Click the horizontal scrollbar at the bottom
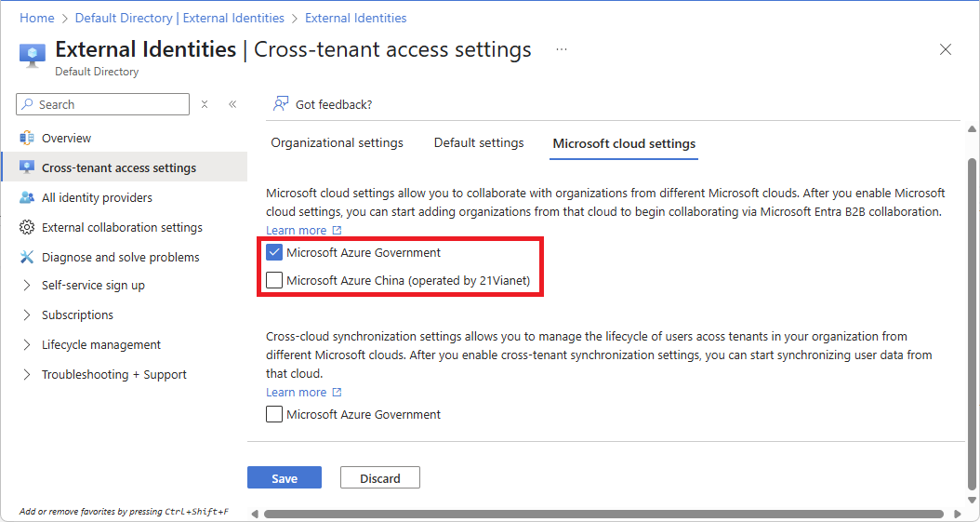980x522 pixels. click(x=603, y=514)
